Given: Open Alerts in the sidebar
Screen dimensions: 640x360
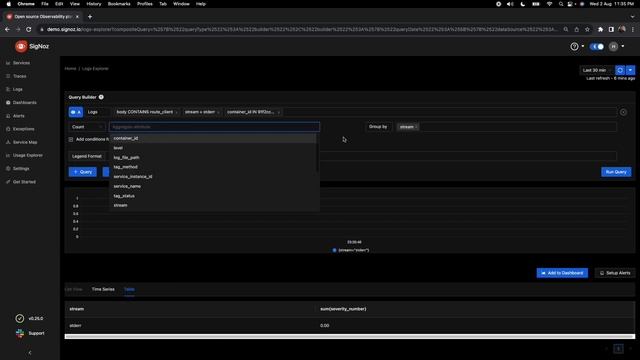Looking at the screenshot, I should point(19,116).
